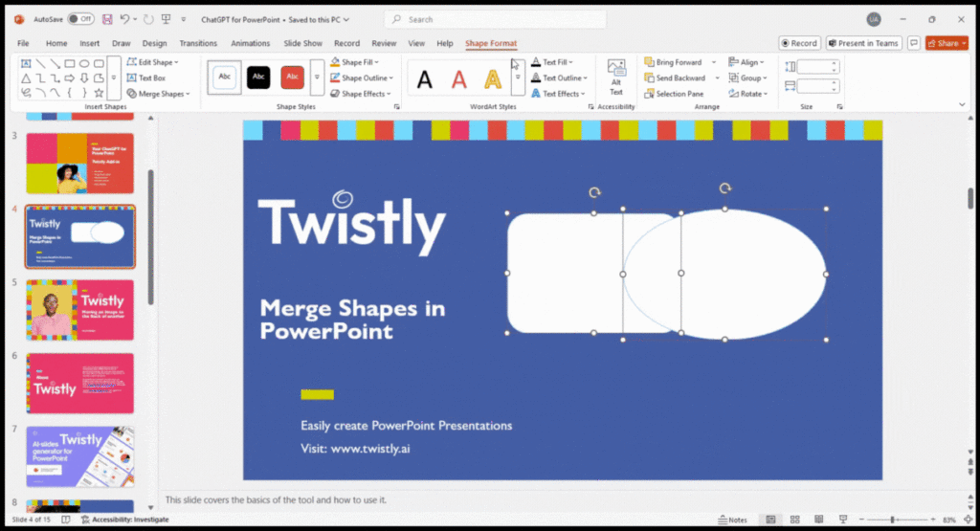Switch to Reading View
Viewport: 980px width, 531px height.
pyautogui.click(x=819, y=520)
